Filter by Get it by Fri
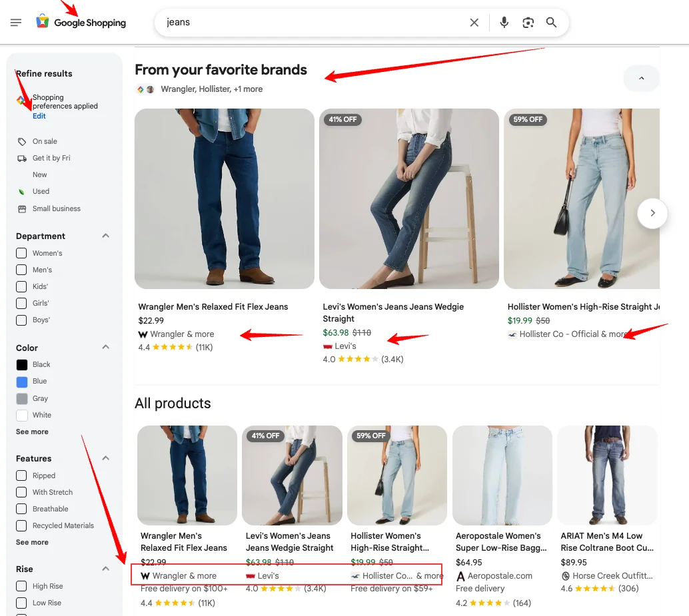The height and width of the screenshot is (616, 689). [x=51, y=158]
